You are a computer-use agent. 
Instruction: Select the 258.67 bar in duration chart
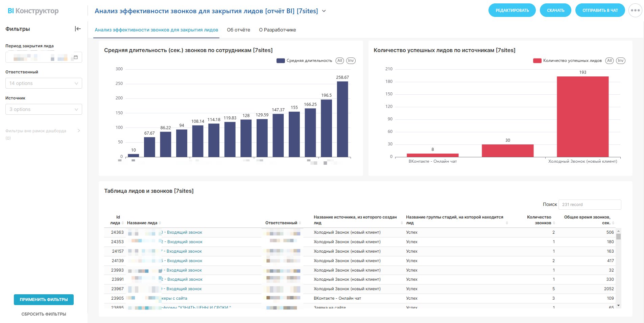click(342, 119)
